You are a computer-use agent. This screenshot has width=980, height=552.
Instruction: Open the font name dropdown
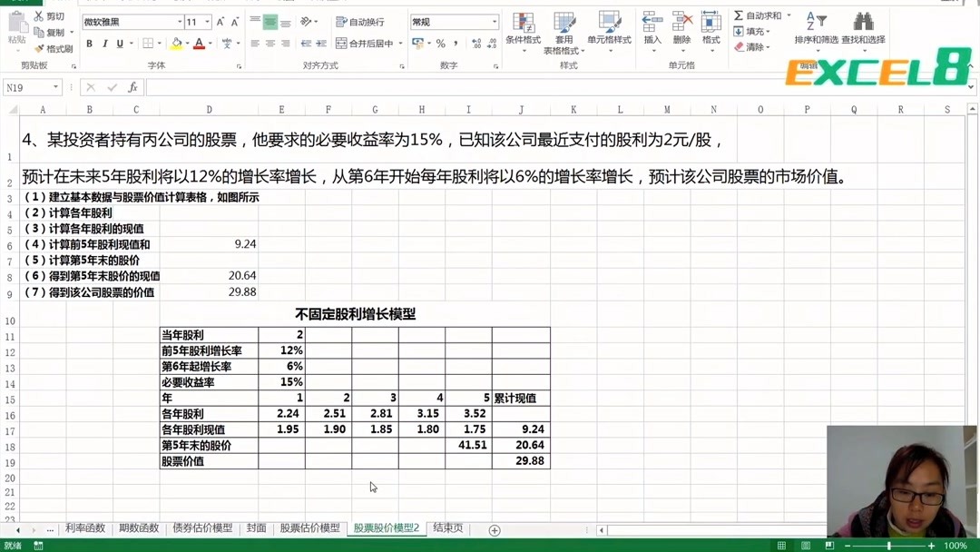pos(179,21)
